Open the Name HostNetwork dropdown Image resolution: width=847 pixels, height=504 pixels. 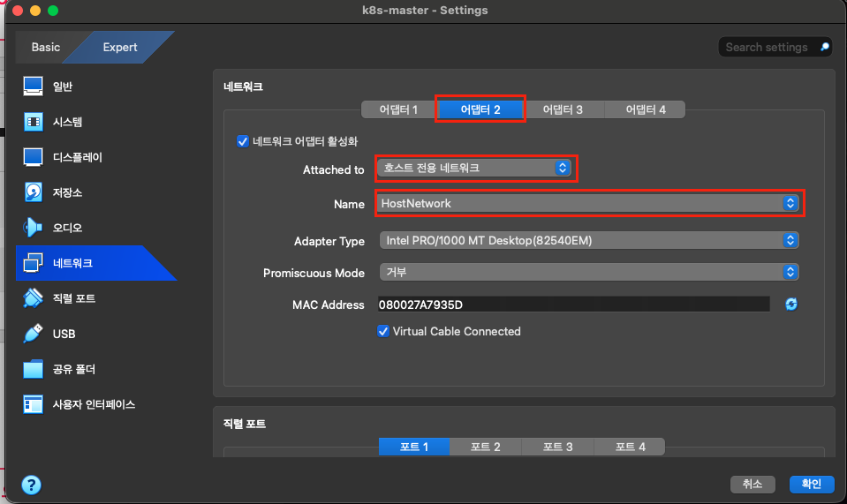(x=589, y=203)
